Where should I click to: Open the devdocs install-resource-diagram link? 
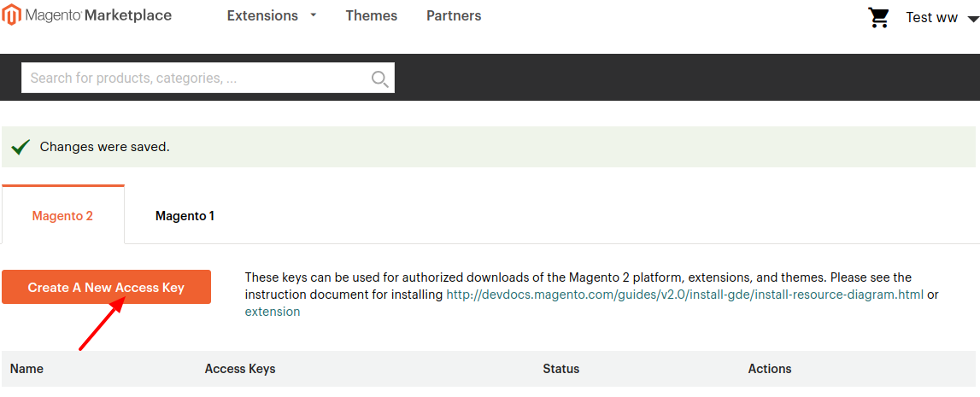point(684,294)
